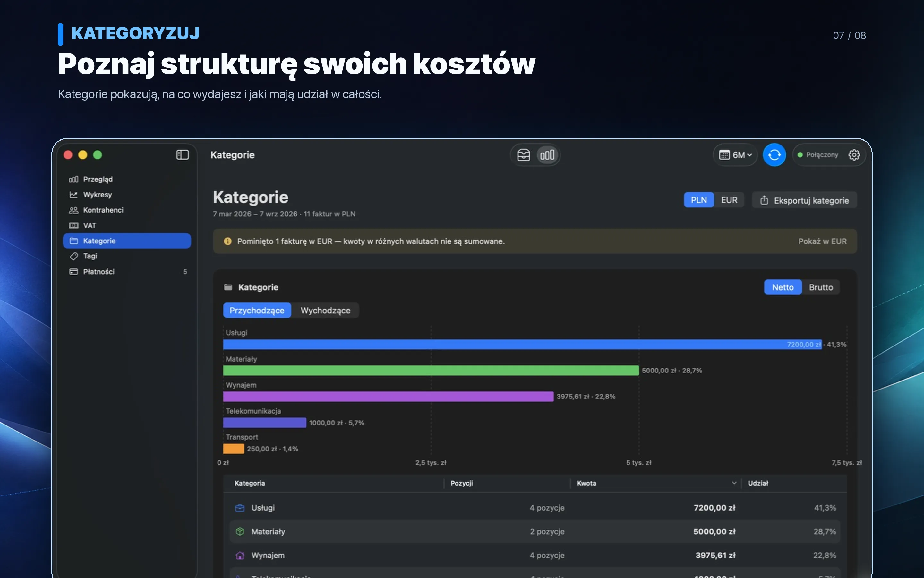Click the Pozycji column header
Screen dimensions: 924x578
pos(462,483)
